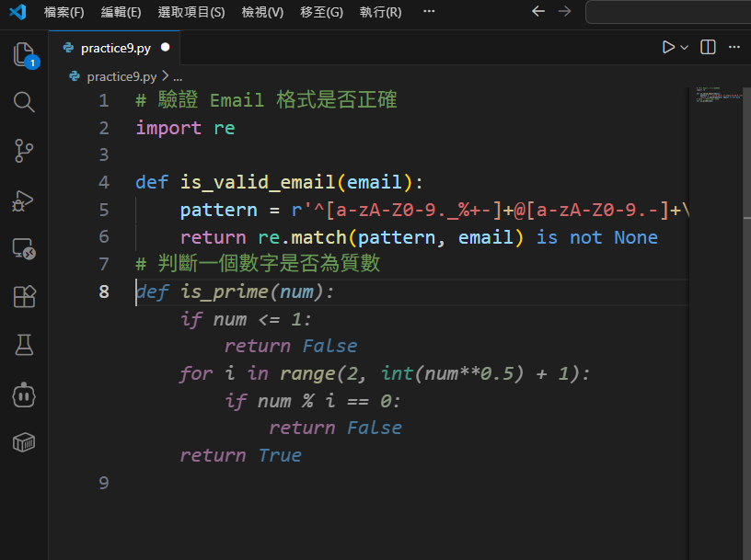Viewport: 751px width, 560px height.
Task: Split the editor to the right
Action: 708,47
